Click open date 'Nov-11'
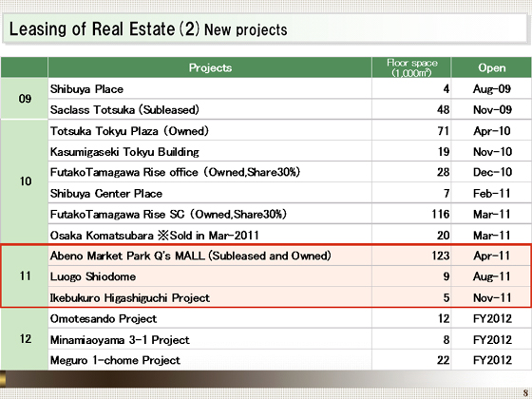 click(x=492, y=297)
